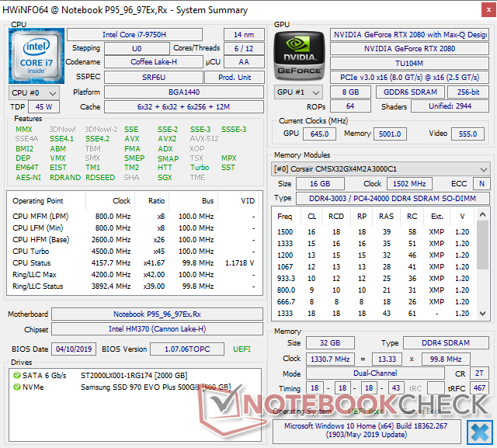Screen dimensions: 497x448
Task: Click the Intel Core i7 logo
Action: coord(36,56)
